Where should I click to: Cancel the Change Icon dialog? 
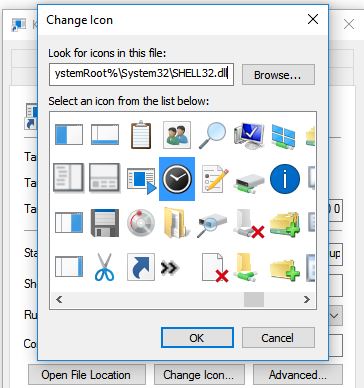278,338
